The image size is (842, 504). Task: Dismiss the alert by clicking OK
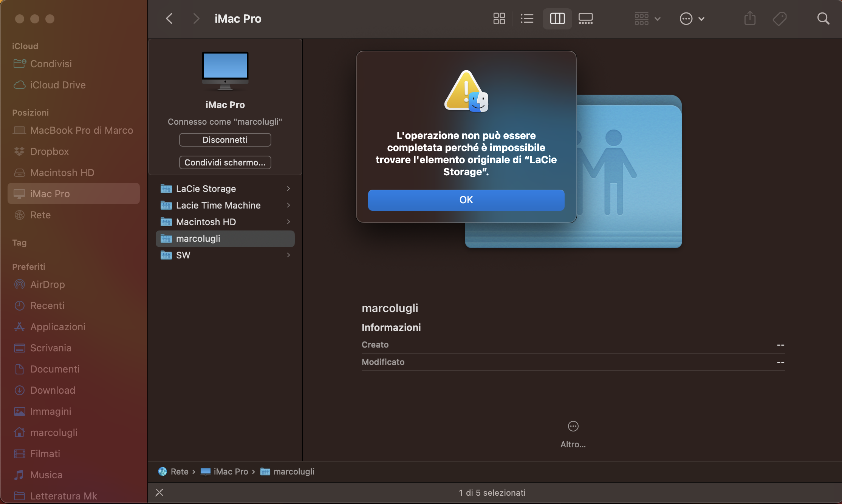(466, 200)
